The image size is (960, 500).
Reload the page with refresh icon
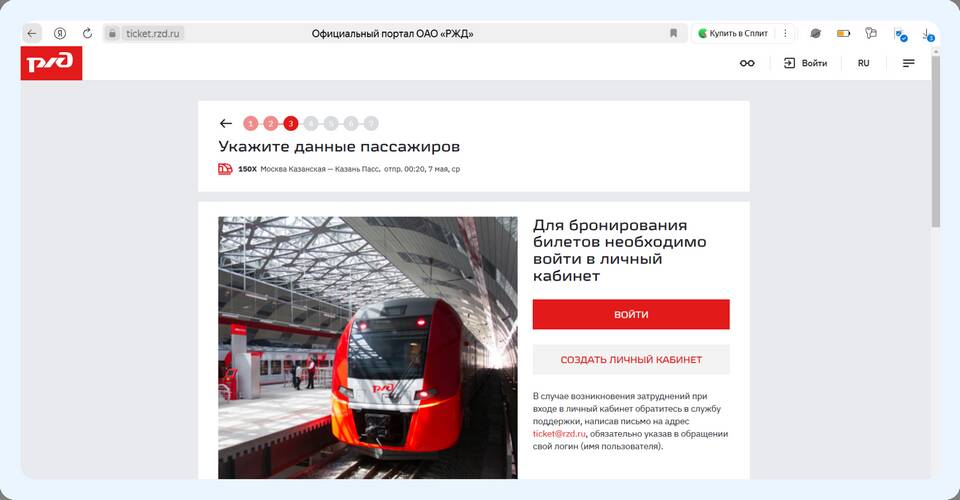point(88,33)
